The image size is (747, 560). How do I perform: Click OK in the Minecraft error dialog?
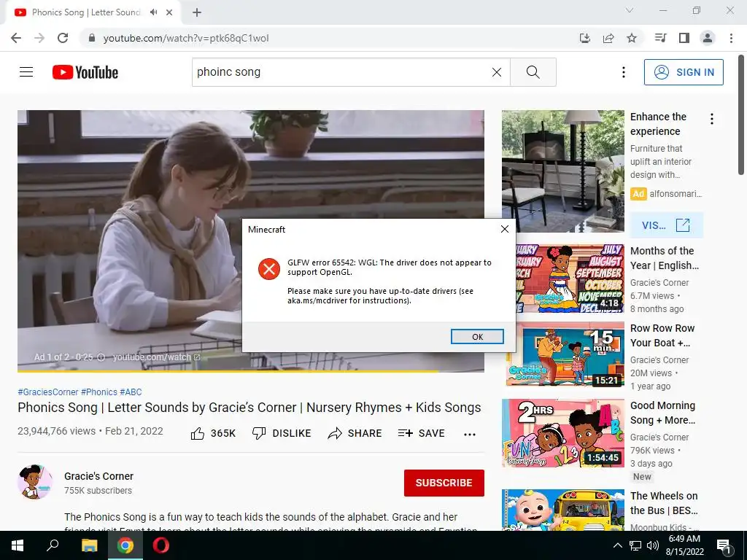coord(477,337)
